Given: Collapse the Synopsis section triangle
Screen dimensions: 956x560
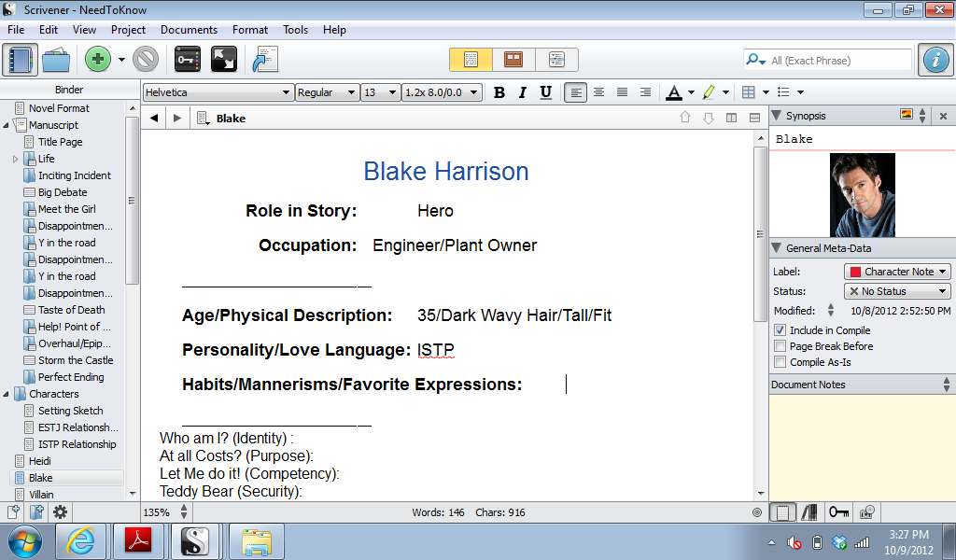Looking at the screenshot, I should pyautogui.click(x=776, y=115).
